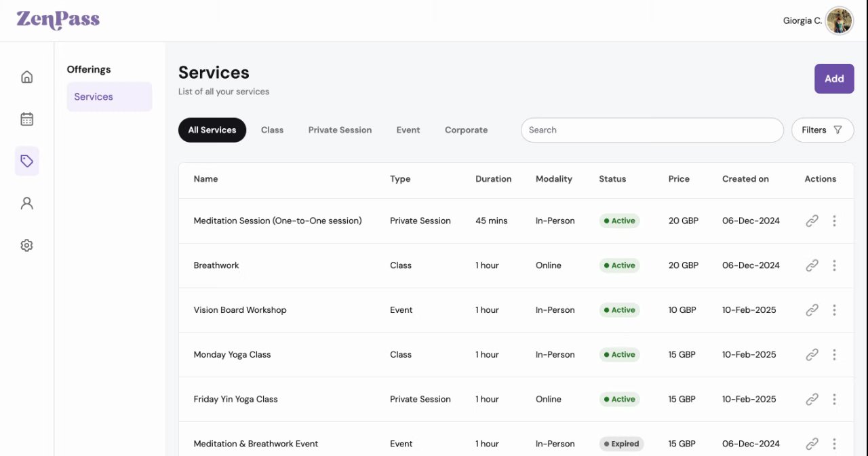Open Giorgia C. profile avatar
The width and height of the screenshot is (868, 456).
coord(840,21)
